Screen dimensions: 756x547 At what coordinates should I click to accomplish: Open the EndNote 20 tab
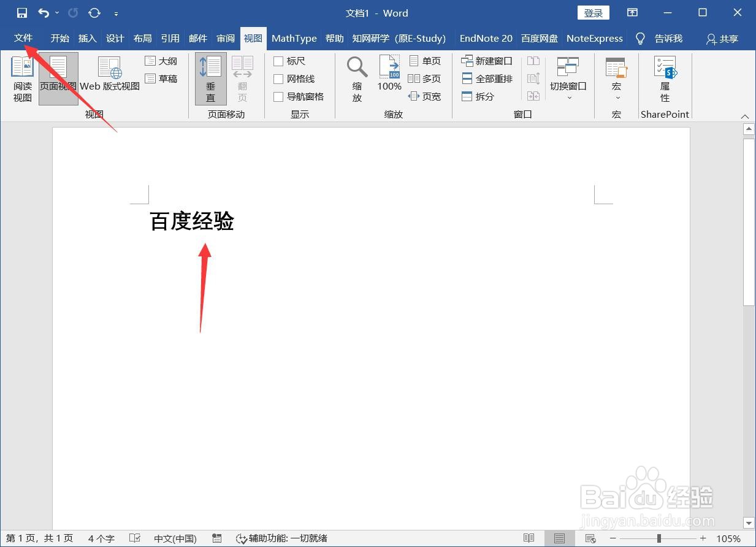coord(486,38)
